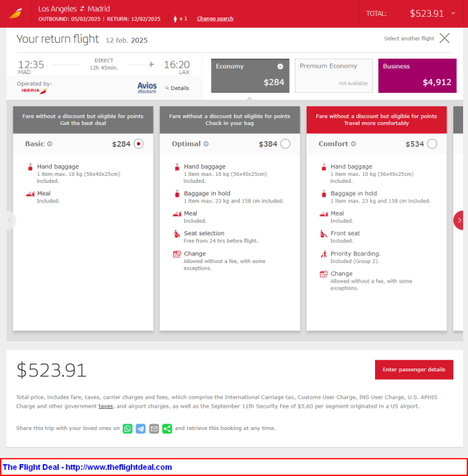Click the Business $4,912 price

437,82
